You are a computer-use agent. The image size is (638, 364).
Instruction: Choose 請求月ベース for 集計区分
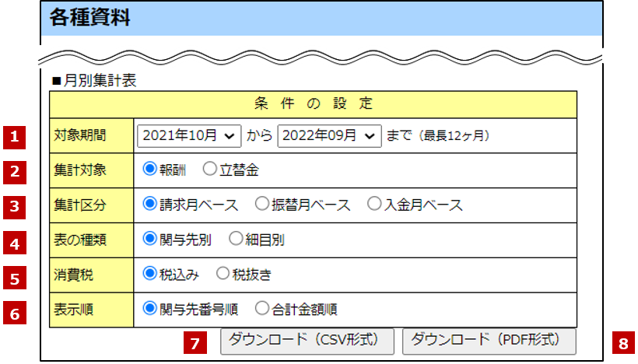[x=150, y=205]
